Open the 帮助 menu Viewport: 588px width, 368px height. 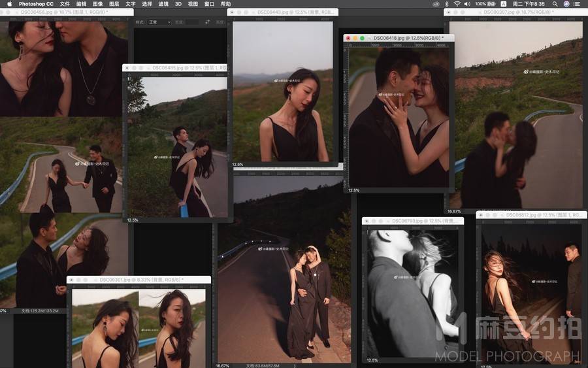226,4
